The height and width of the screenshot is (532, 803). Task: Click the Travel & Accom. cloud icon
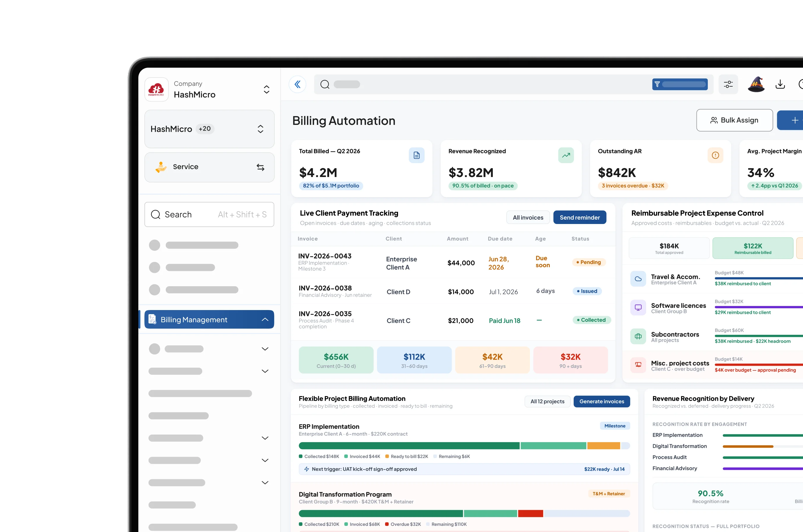tap(638, 279)
